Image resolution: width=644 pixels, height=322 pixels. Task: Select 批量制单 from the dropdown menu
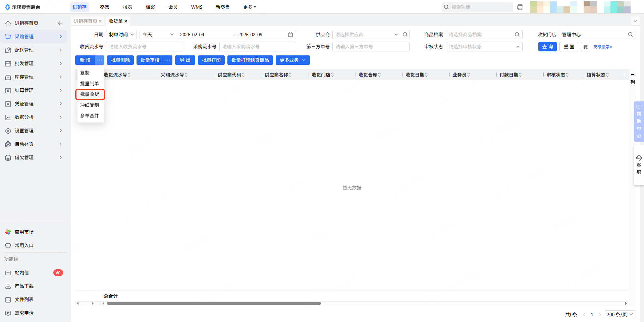click(x=90, y=84)
